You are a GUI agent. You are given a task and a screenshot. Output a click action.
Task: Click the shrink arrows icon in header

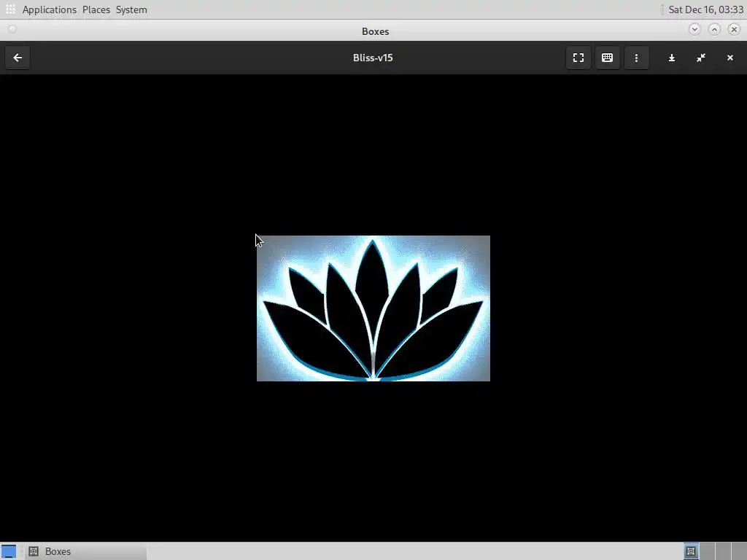[x=701, y=58]
